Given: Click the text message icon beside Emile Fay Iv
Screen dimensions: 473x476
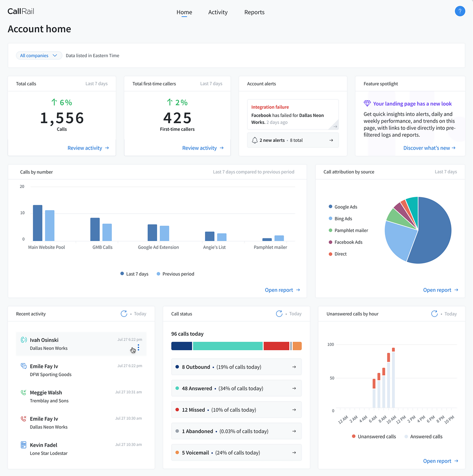Looking at the screenshot, I should tap(24, 366).
